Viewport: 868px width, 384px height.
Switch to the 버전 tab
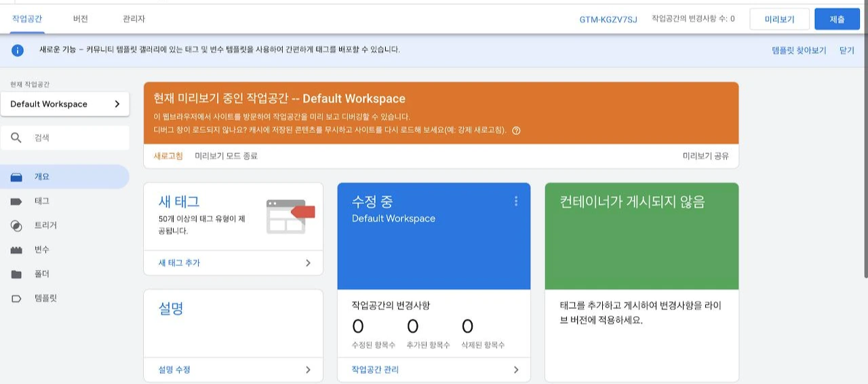81,19
